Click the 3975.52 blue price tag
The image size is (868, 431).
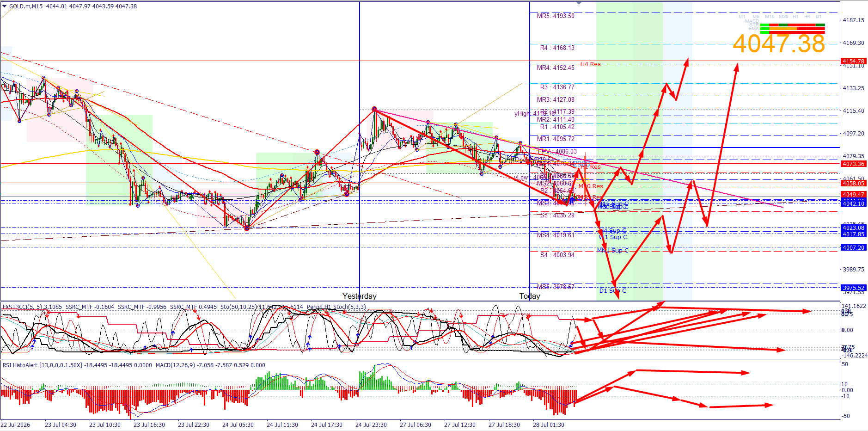(x=853, y=288)
